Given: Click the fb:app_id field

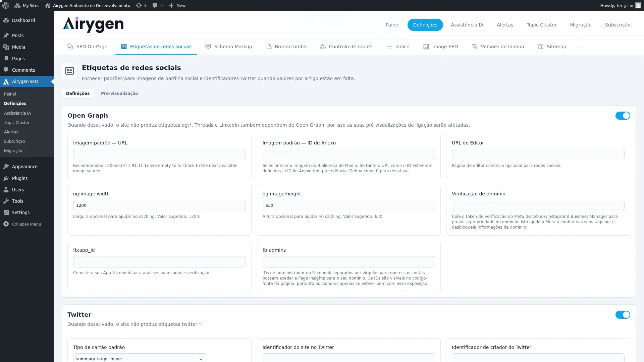Looking at the screenshot, I should (x=159, y=262).
